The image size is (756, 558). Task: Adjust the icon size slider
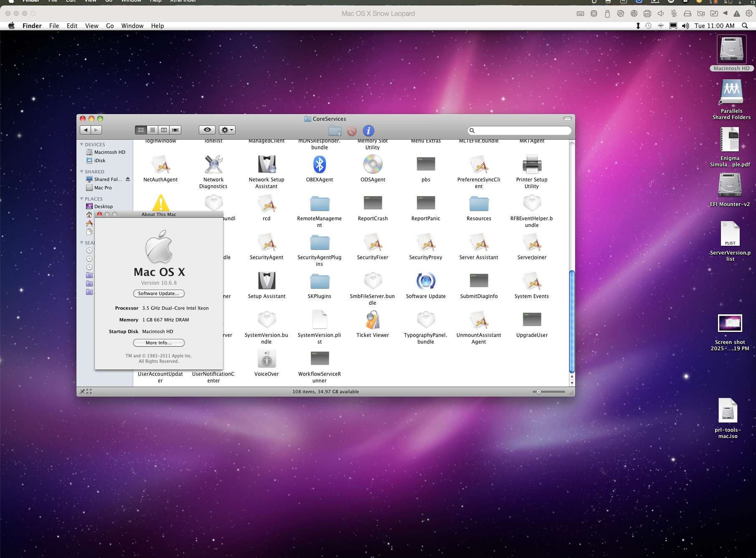(539, 392)
